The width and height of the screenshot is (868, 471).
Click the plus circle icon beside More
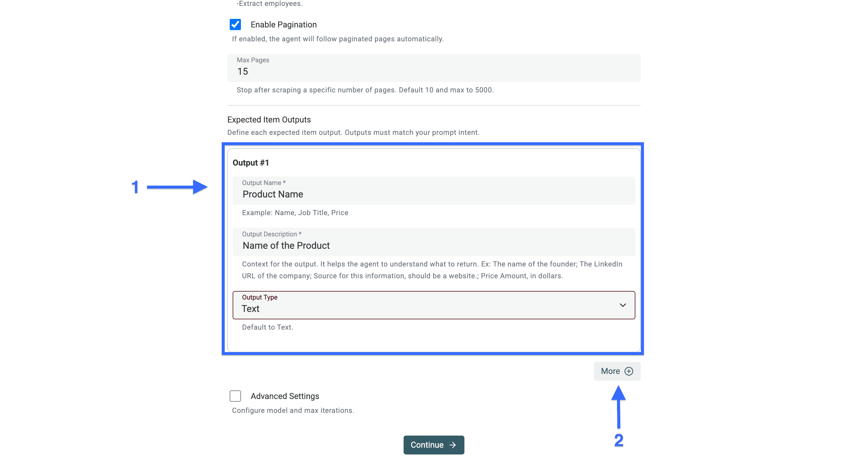tap(629, 371)
